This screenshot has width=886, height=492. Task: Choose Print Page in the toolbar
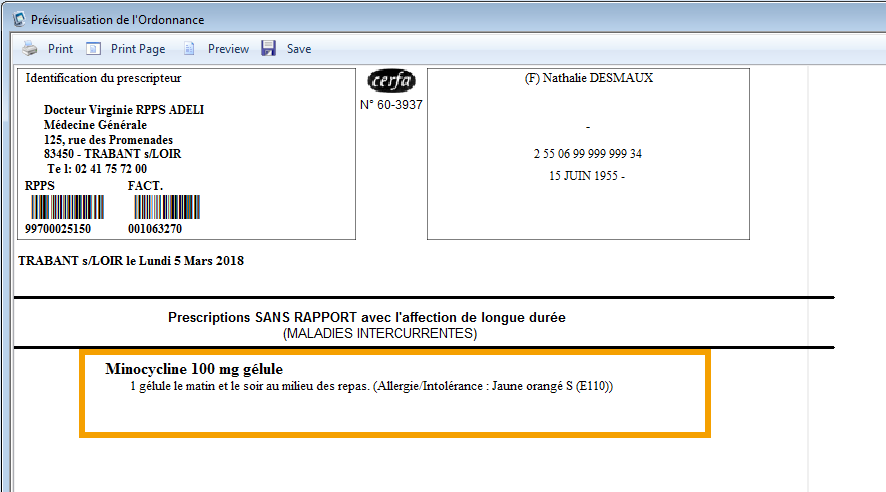(x=138, y=48)
